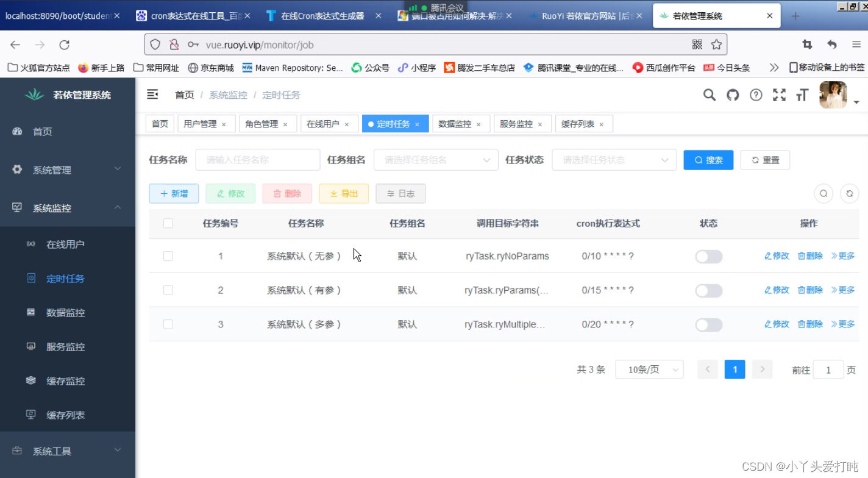
Task: Close the 定时任务 page tag
Action: pos(417,124)
